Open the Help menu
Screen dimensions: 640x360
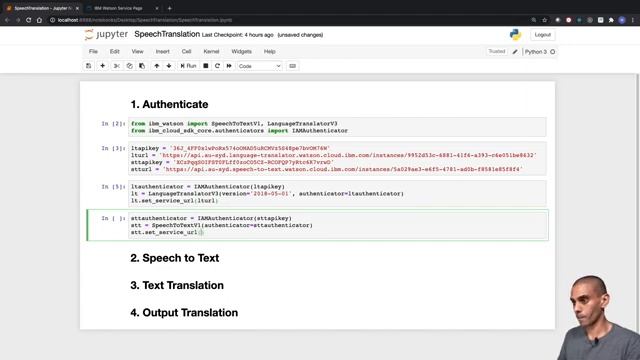tap(269, 51)
